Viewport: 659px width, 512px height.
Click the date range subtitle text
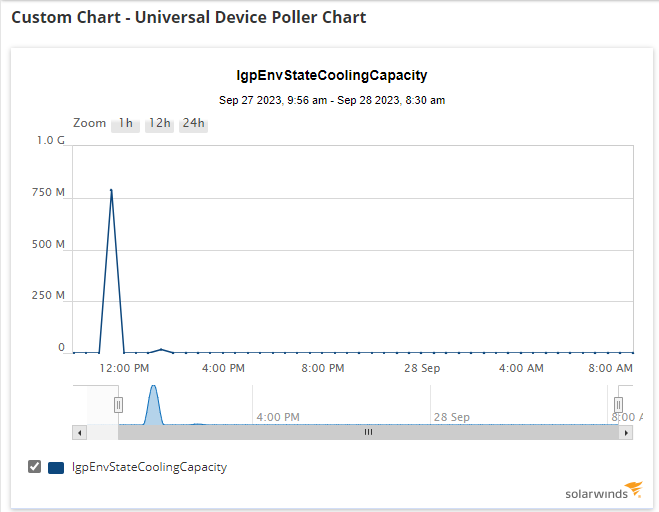332,100
